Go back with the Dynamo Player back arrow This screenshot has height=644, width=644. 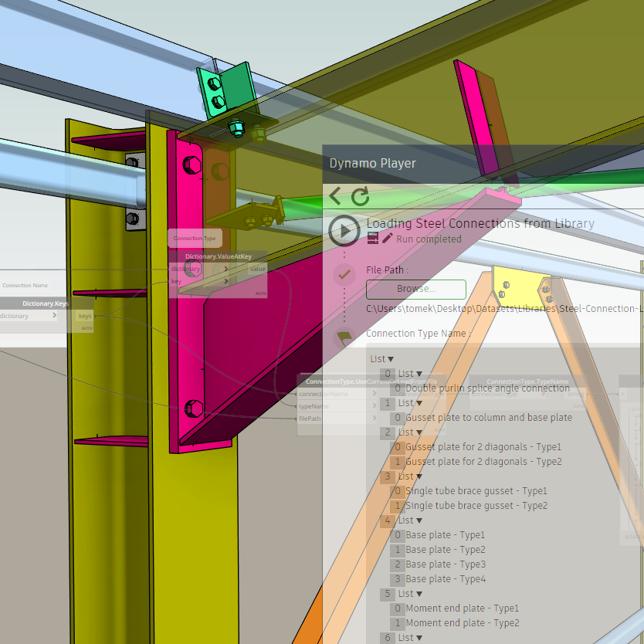coord(335,196)
